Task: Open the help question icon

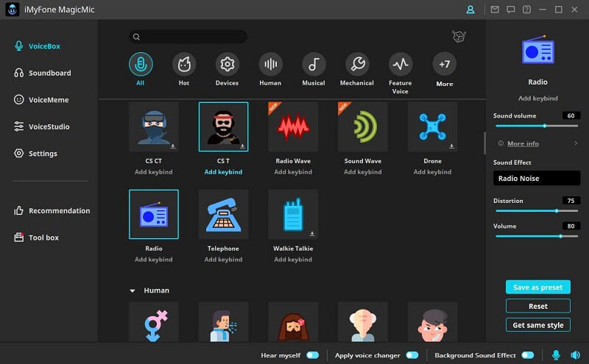Action: (x=526, y=10)
